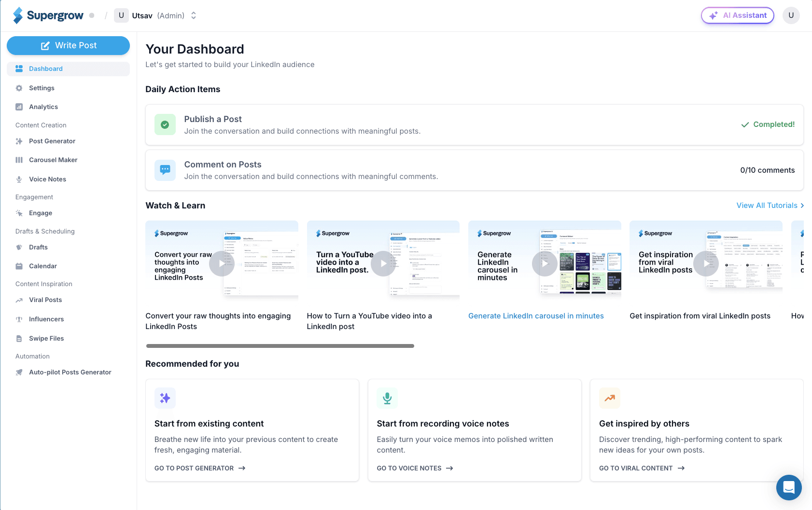Click the Convert your raw thoughts caption
Viewport: 812px width, 510px height.
coord(218,321)
